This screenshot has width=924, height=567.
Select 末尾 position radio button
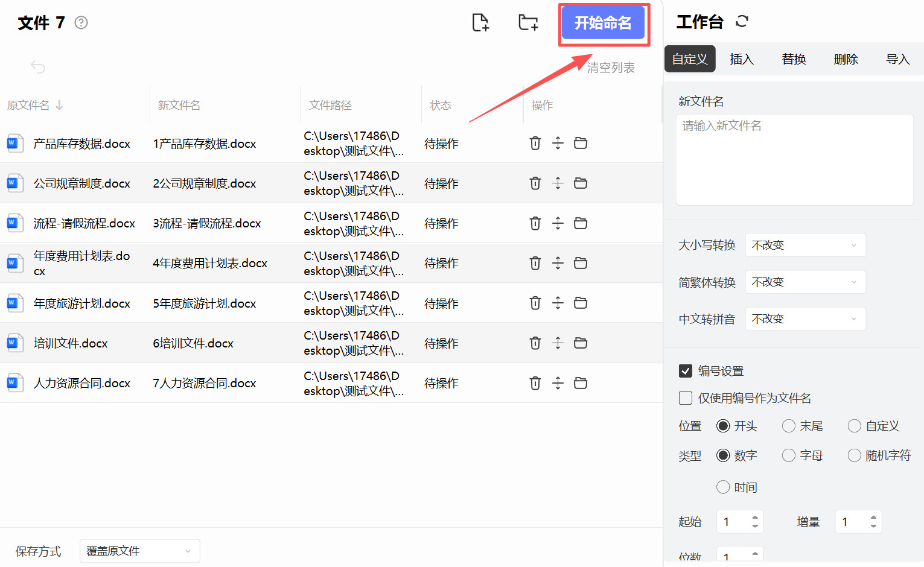789,426
